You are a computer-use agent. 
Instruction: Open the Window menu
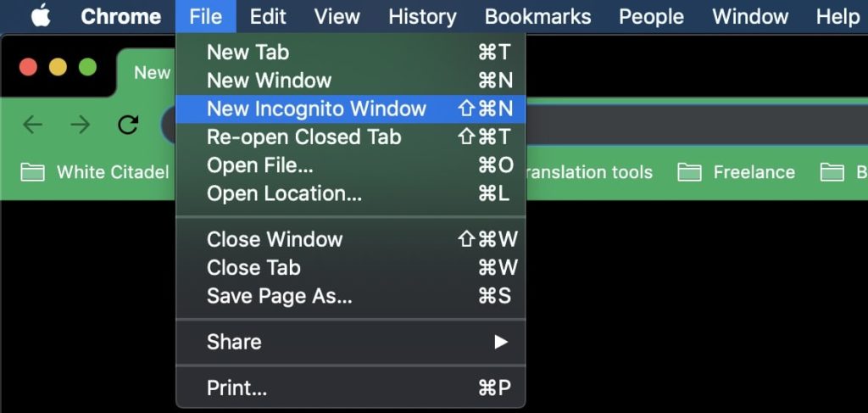coord(750,17)
